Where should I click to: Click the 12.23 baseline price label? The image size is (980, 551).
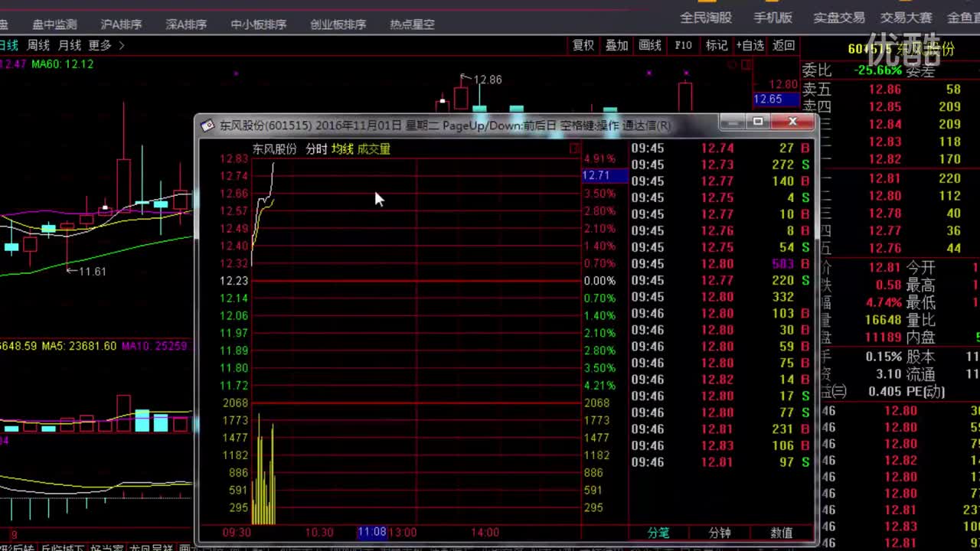pyautogui.click(x=234, y=281)
